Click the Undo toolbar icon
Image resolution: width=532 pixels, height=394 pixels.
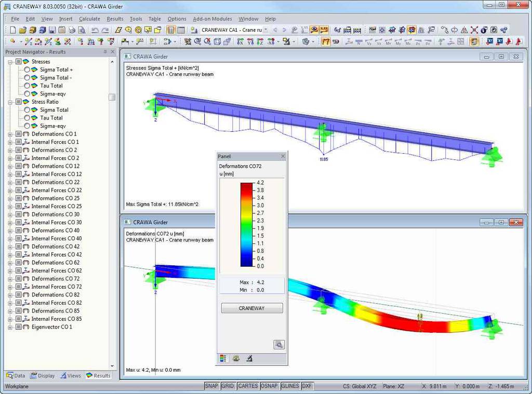tap(95, 30)
